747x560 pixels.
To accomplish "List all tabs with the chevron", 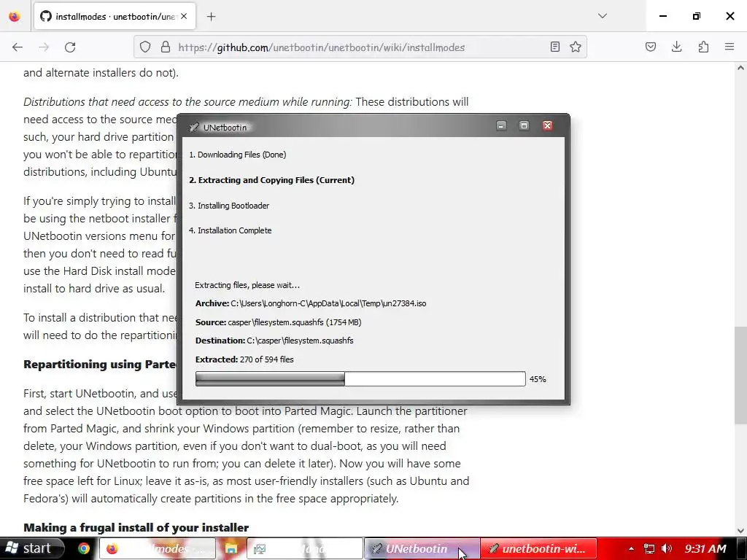I will click(x=603, y=16).
